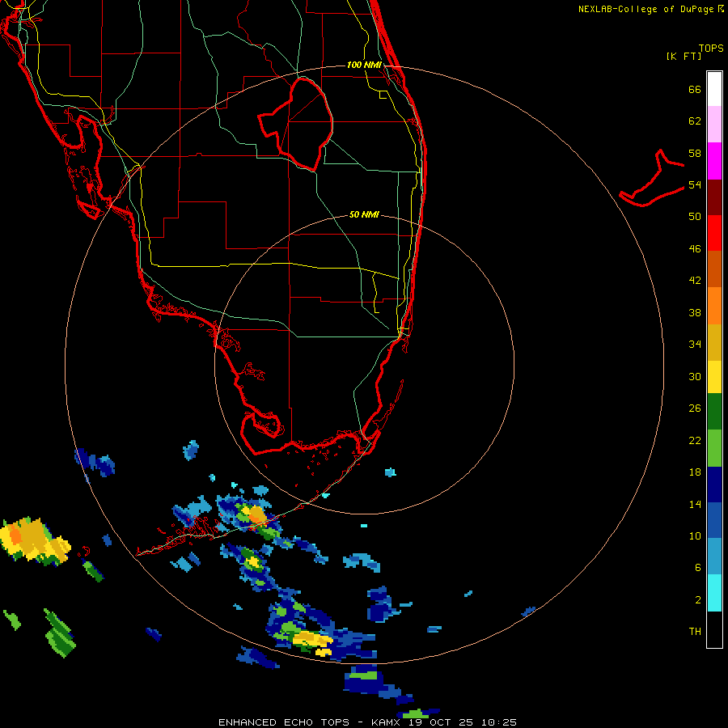The image size is (728, 728).
Task: Click the TH threshold label
Action: tap(695, 632)
